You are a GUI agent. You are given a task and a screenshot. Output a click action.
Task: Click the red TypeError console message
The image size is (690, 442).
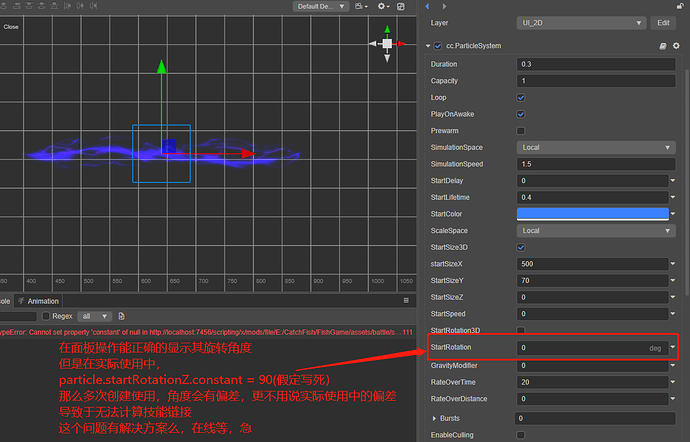(206, 332)
